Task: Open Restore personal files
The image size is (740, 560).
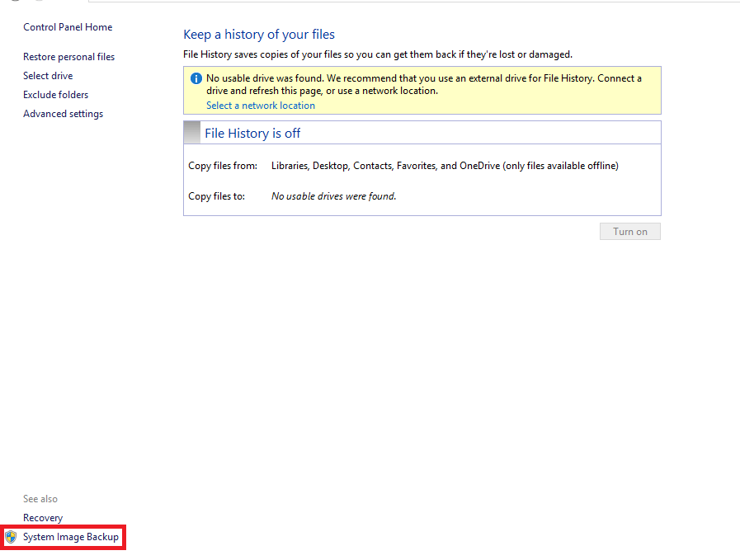Action: click(x=68, y=57)
